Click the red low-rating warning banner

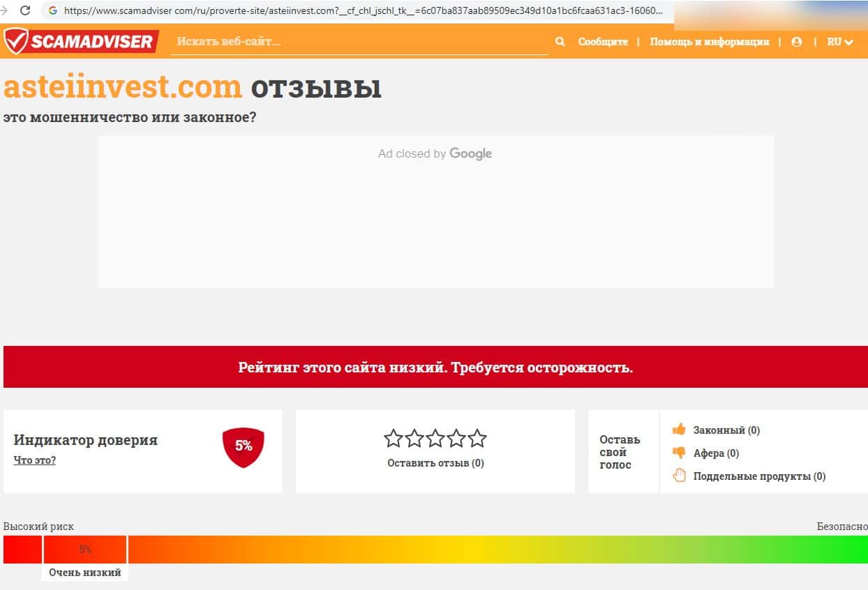point(435,367)
